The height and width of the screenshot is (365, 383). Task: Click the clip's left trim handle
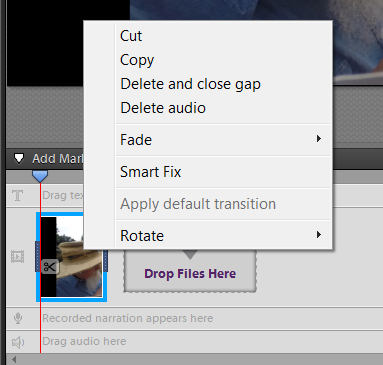(38, 257)
